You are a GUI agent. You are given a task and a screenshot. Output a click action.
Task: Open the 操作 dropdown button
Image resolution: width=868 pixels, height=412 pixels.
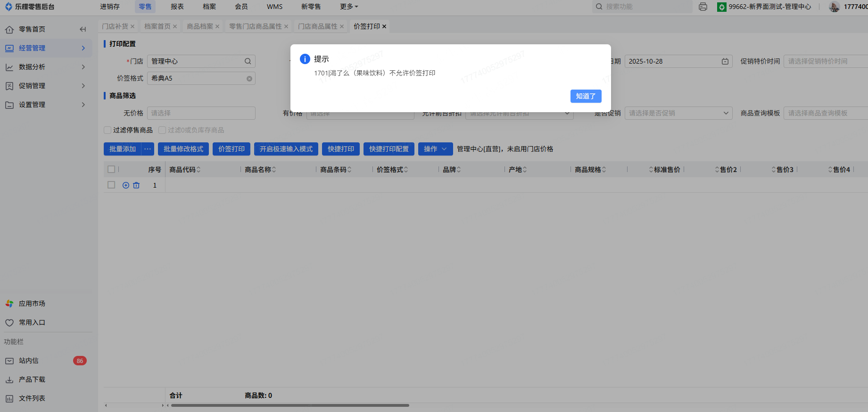point(436,149)
